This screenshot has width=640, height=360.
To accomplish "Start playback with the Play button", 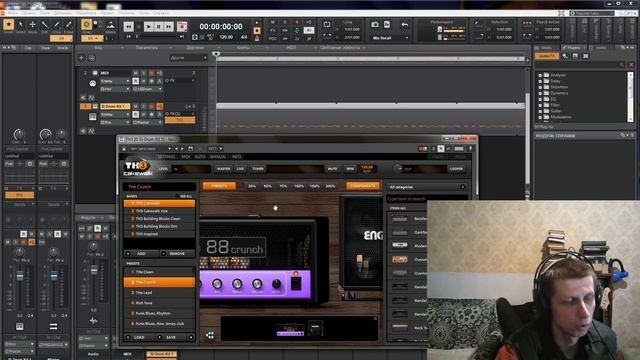I will tap(149, 27).
